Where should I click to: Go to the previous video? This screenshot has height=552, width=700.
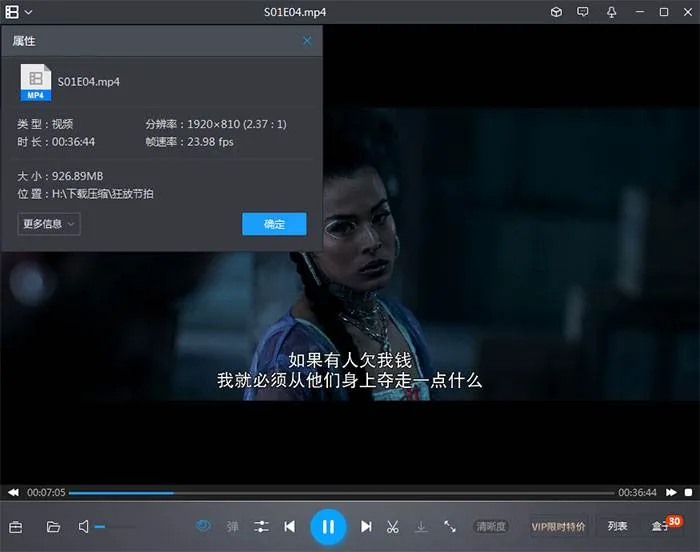point(290,527)
